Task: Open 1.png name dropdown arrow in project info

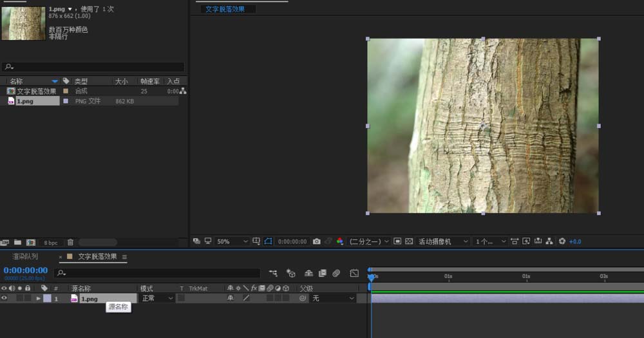Action: click(x=70, y=9)
